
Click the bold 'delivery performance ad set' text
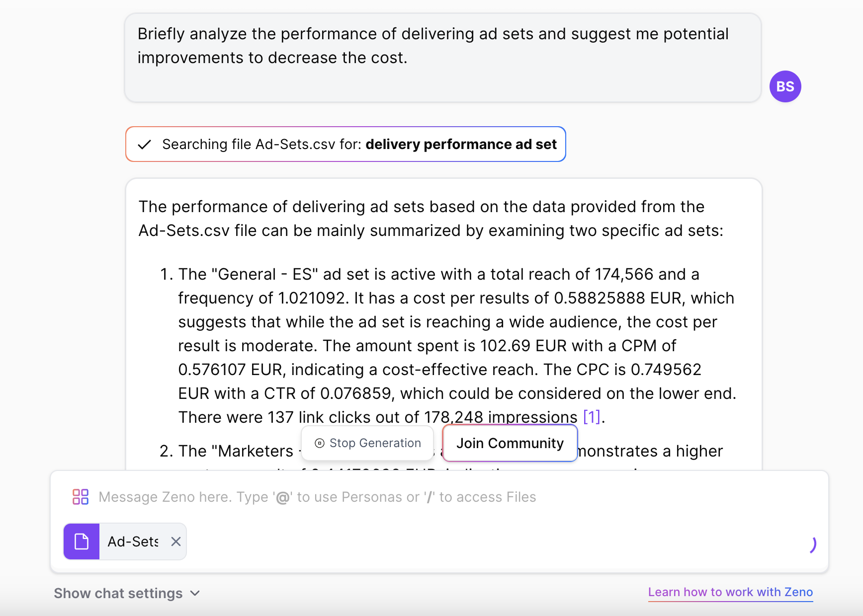(x=461, y=144)
